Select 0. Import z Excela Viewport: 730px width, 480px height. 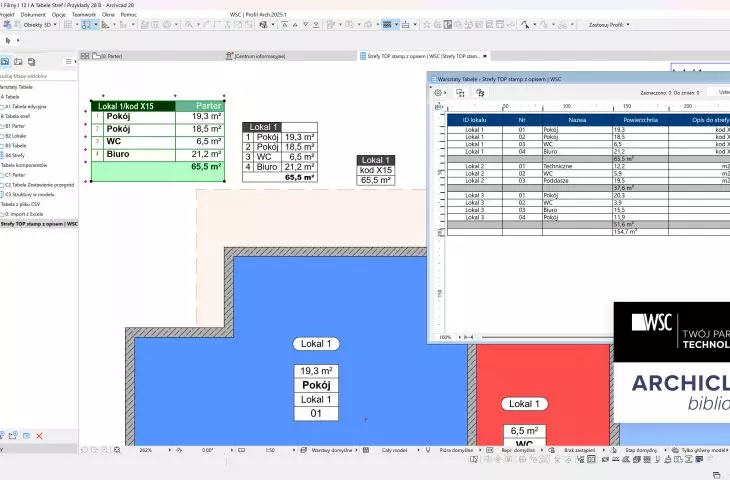point(24,214)
